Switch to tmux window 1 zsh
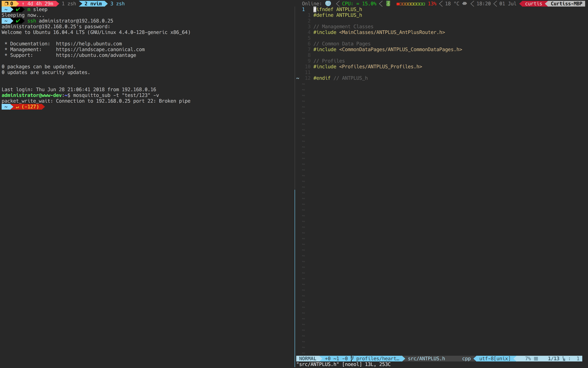The image size is (588, 368). [69, 4]
